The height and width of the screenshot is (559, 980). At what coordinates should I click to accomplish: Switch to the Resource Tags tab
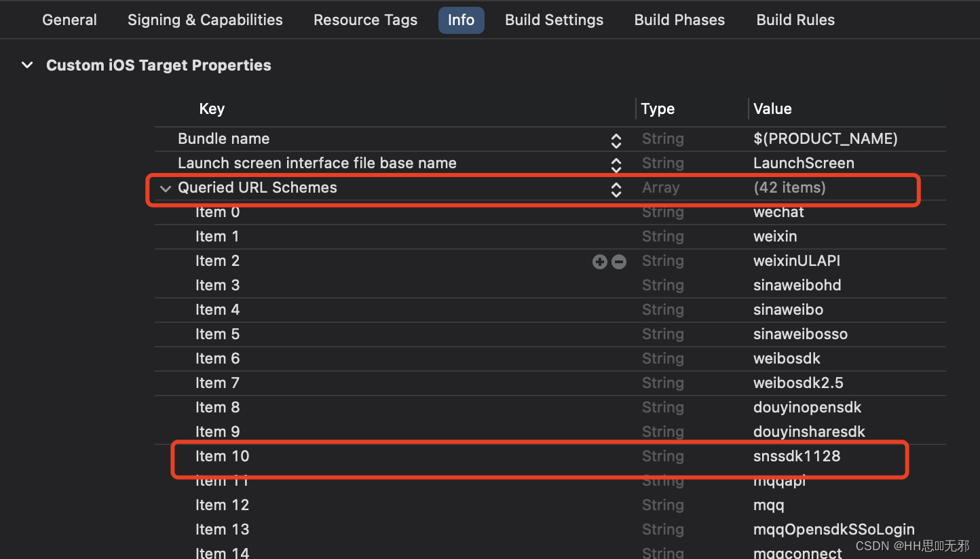[365, 20]
